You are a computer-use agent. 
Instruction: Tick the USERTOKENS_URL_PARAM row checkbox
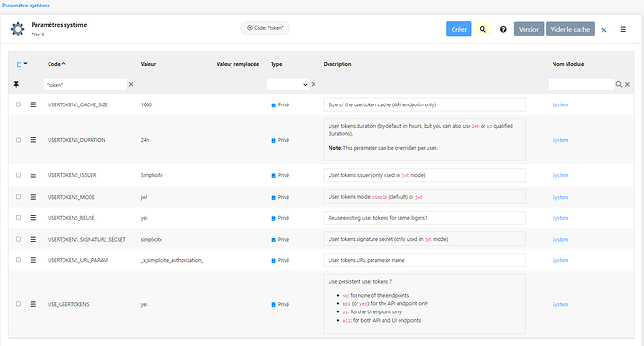click(x=18, y=260)
